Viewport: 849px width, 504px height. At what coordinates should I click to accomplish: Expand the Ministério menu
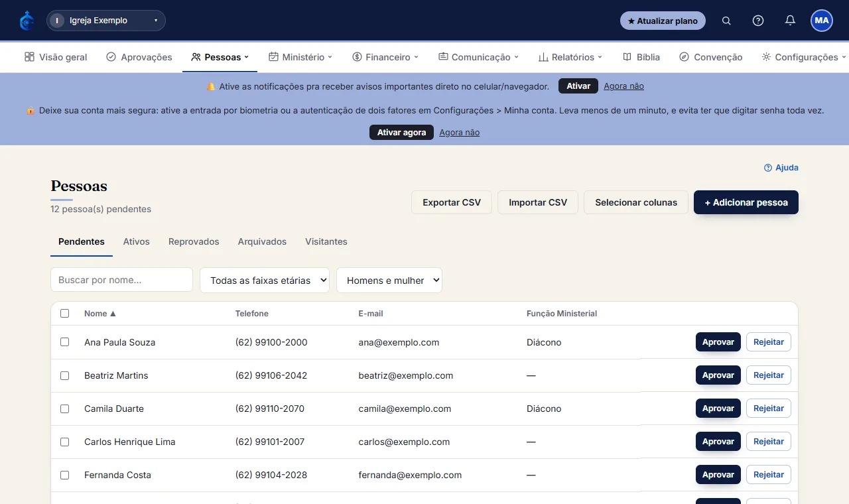pos(300,57)
